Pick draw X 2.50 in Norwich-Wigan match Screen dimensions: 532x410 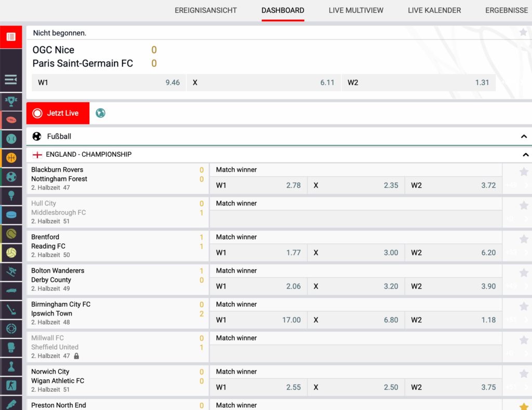coord(356,387)
